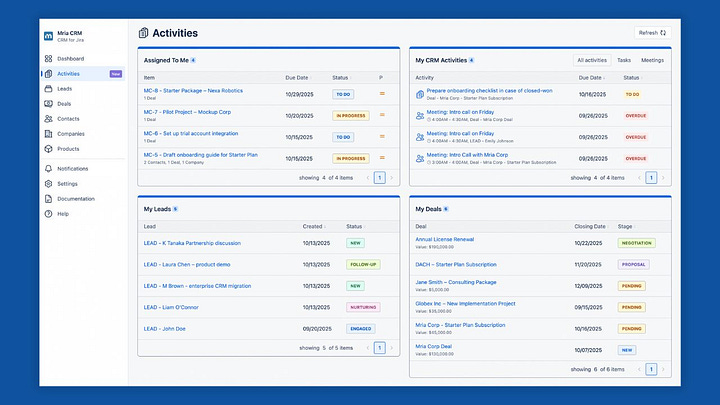720x405 pixels.
Task: Open MC-6 Set up trial account integration
Action: [191, 134]
